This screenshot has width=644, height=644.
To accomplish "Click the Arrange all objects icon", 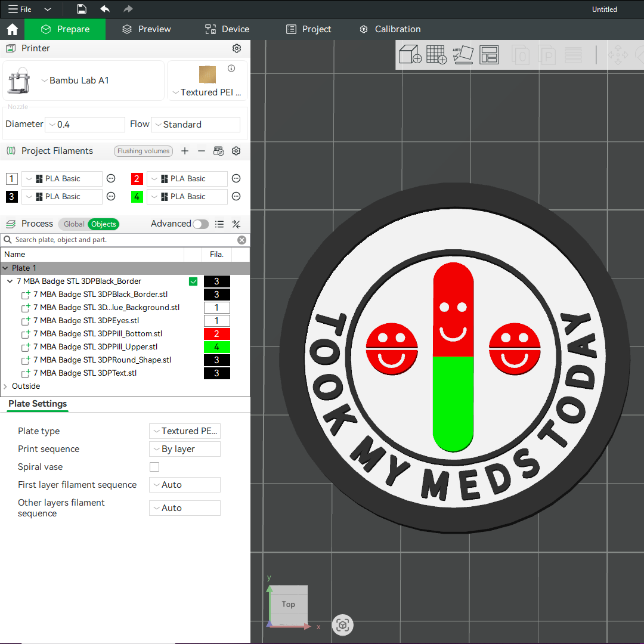I will click(x=489, y=55).
